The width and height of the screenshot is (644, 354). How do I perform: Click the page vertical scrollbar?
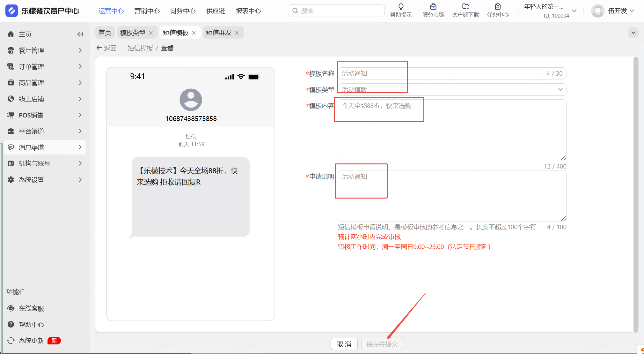click(x=635, y=194)
